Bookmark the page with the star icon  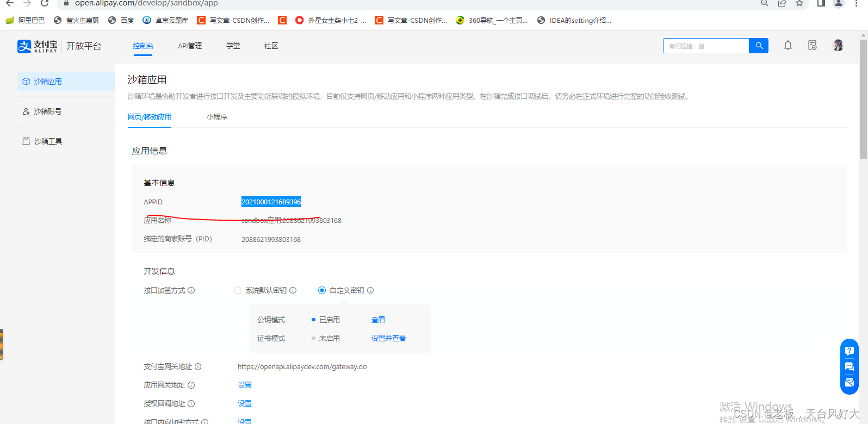tap(799, 3)
